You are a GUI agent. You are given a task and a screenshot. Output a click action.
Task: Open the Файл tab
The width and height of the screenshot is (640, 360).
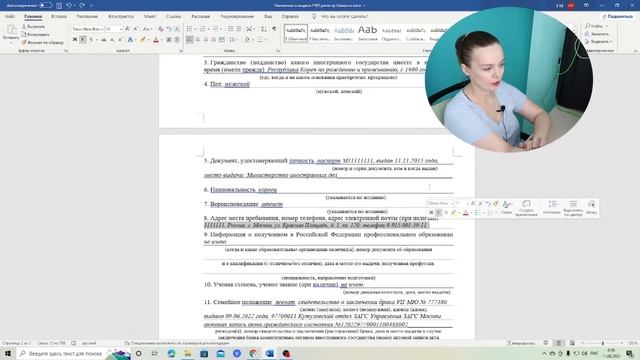10,16
